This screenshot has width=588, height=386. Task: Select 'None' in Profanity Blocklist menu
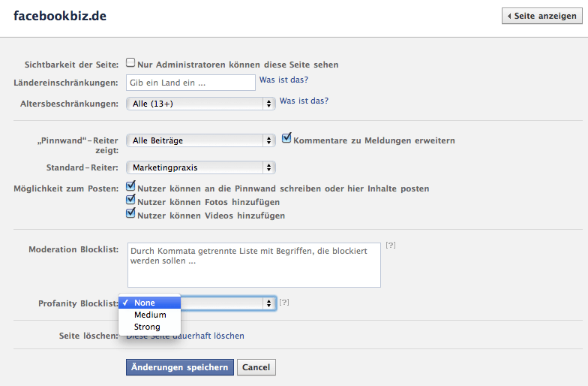pos(150,303)
